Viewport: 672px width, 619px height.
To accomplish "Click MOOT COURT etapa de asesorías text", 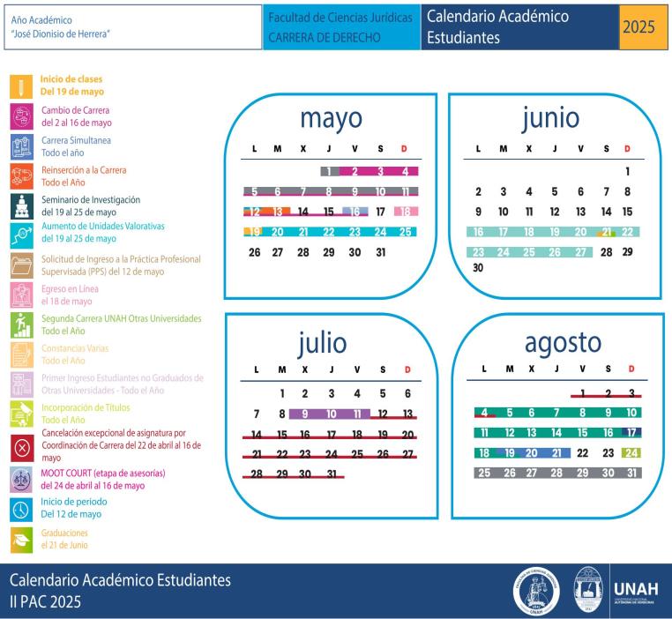I will point(103,480).
